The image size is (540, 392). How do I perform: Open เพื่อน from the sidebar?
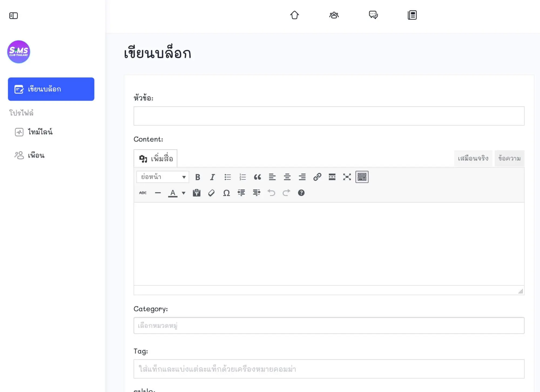30,155
